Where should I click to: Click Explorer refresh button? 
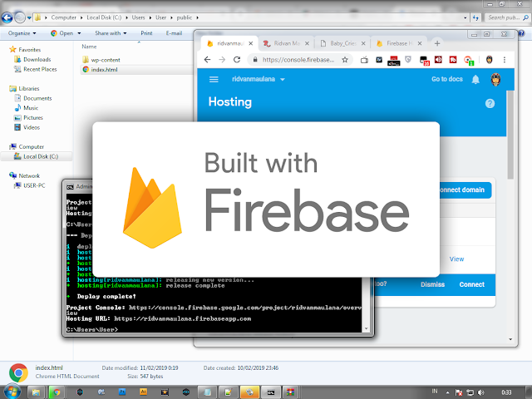(475, 17)
